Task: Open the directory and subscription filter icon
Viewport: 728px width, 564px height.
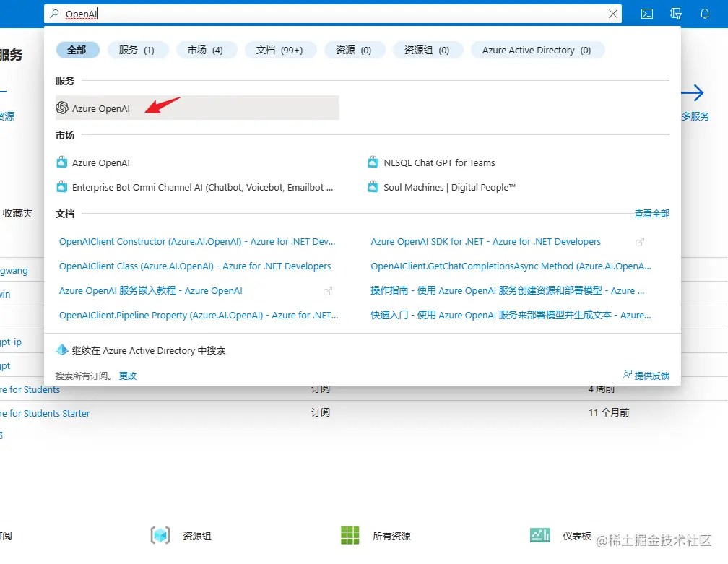Action: [676, 14]
